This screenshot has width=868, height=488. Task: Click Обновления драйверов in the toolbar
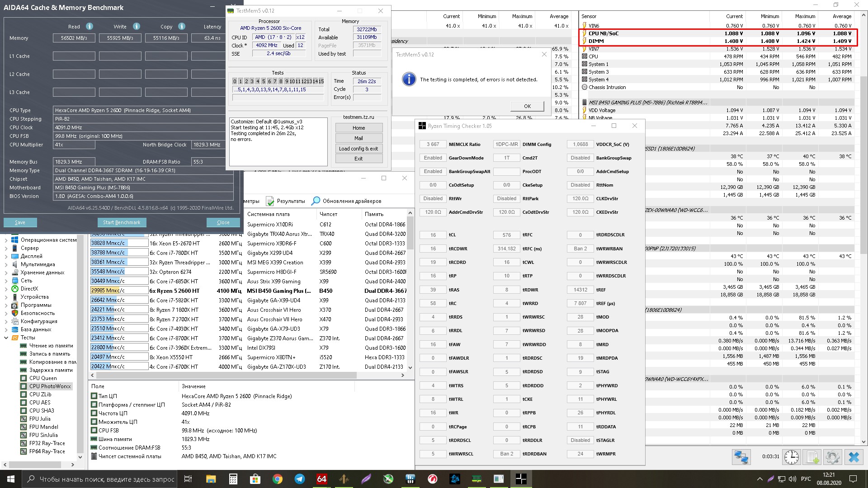(x=346, y=201)
